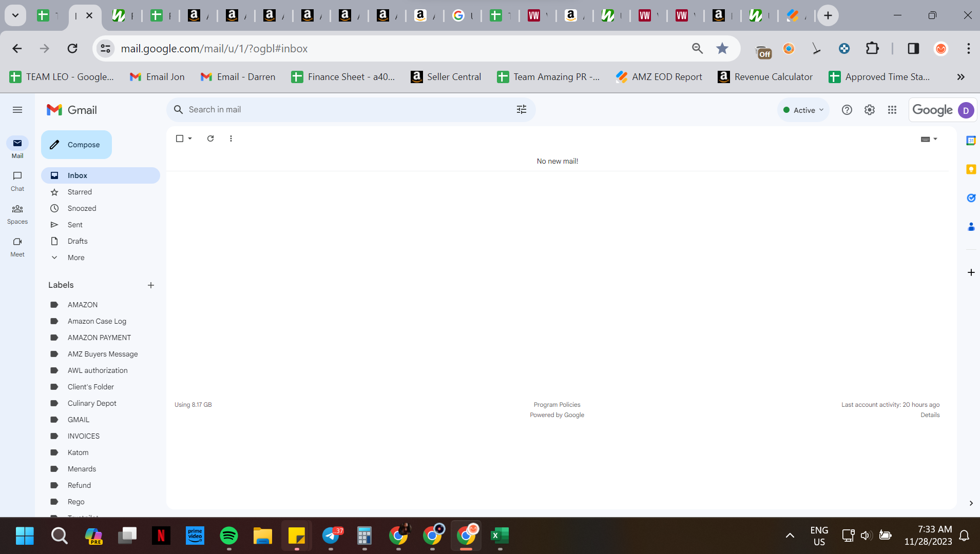Click the Compose pencil button
980x554 pixels.
pos(76,145)
